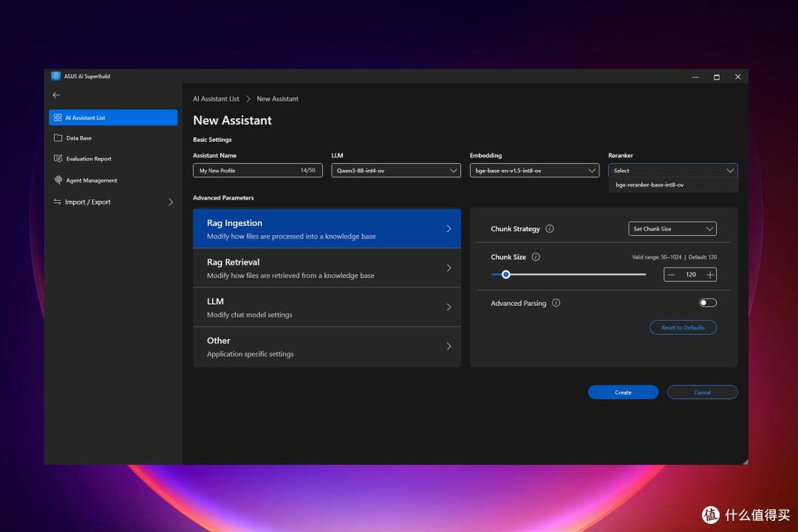Click New Assistant breadcrumb text
Viewport: 798px width, 532px height.
277,99
